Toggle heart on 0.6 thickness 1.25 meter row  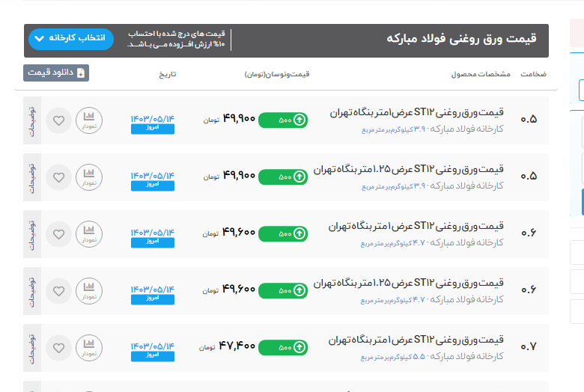pyautogui.click(x=58, y=290)
